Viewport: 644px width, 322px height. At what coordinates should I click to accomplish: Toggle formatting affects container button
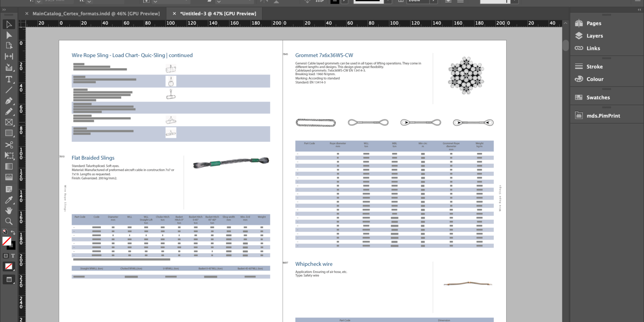(6, 256)
